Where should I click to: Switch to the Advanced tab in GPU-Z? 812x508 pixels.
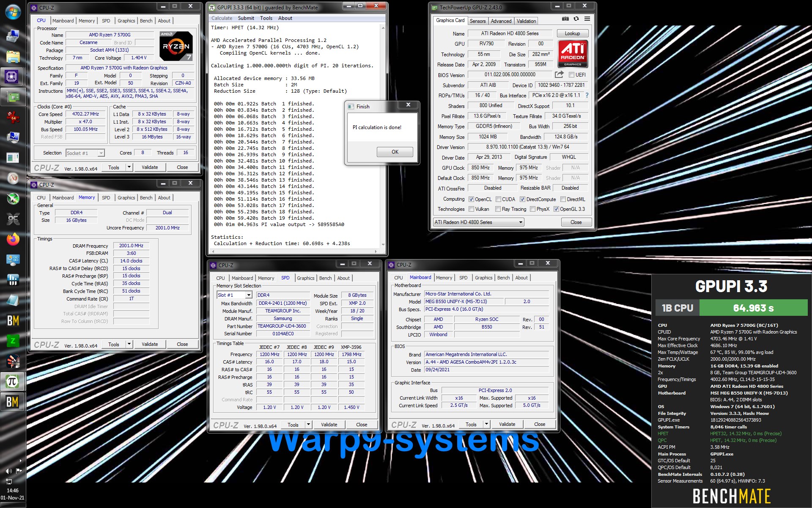(x=501, y=21)
